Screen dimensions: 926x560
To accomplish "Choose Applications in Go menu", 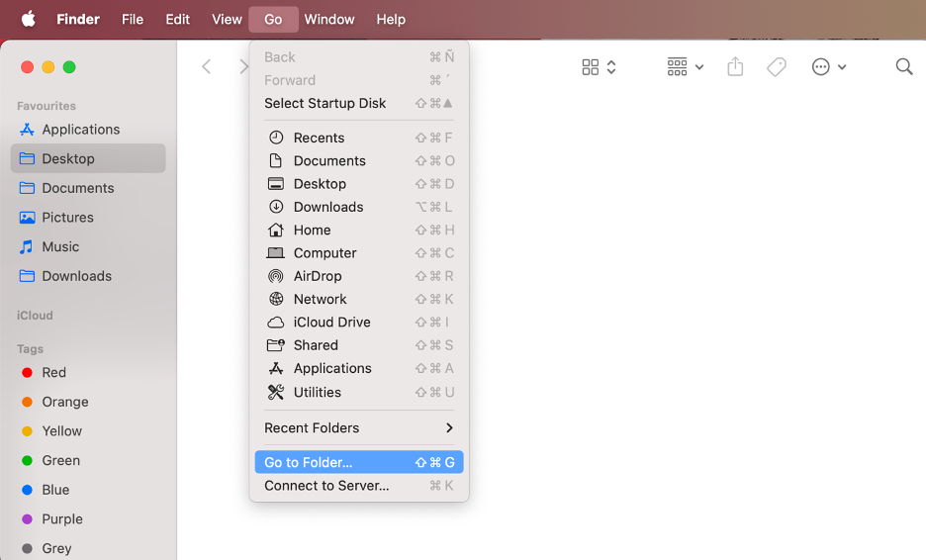I will 359,368.
